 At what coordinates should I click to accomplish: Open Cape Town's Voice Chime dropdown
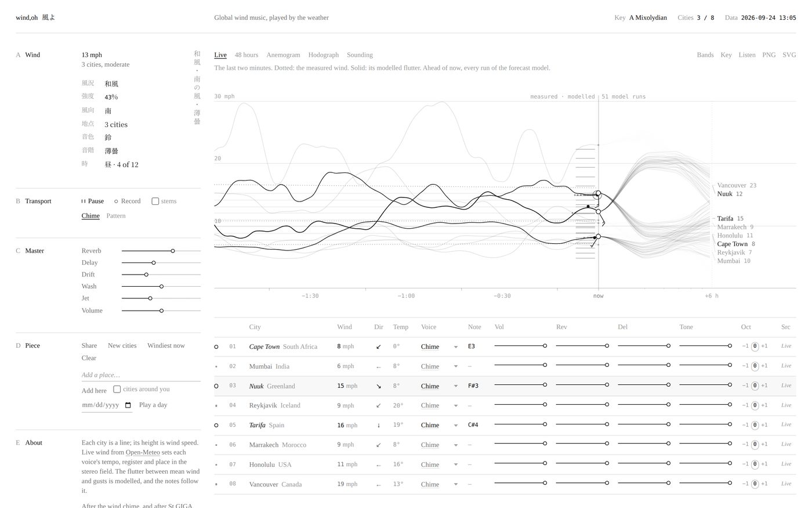(440, 347)
